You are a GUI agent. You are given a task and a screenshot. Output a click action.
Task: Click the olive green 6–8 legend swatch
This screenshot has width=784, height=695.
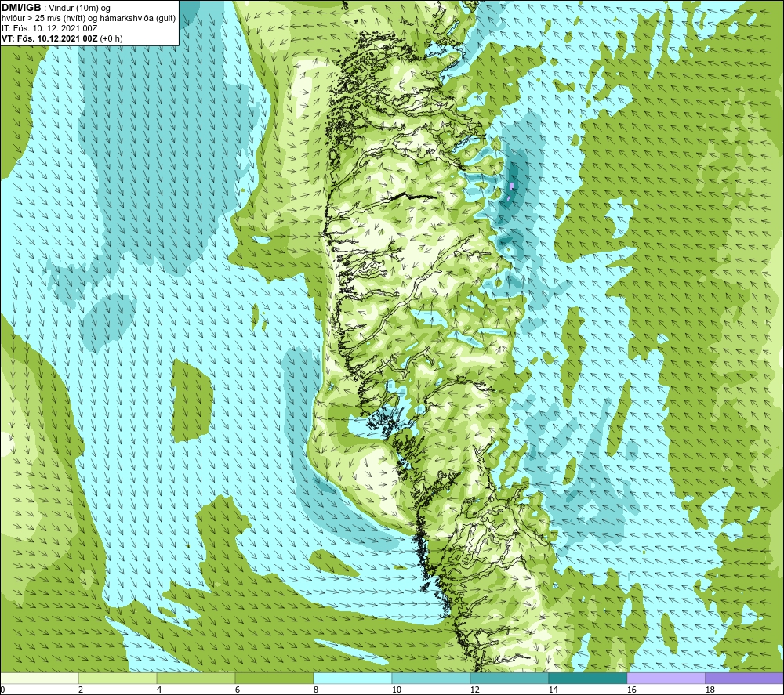tap(274, 678)
